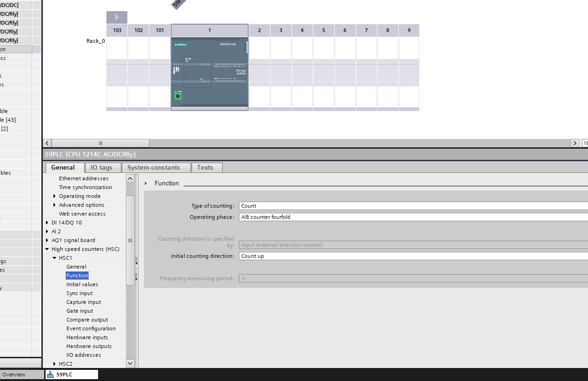Click the tree pane expand right arrow
This screenshot has width=588, height=381.
point(136,278)
